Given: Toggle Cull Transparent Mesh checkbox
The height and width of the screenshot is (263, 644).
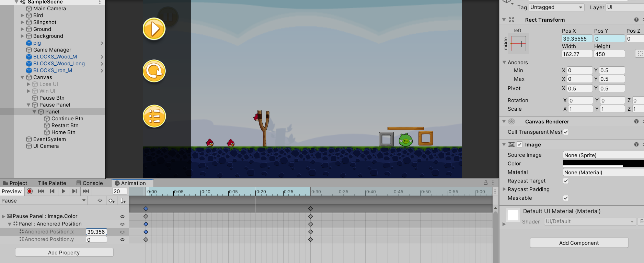Looking at the screenshot, I should click(566, 132).
